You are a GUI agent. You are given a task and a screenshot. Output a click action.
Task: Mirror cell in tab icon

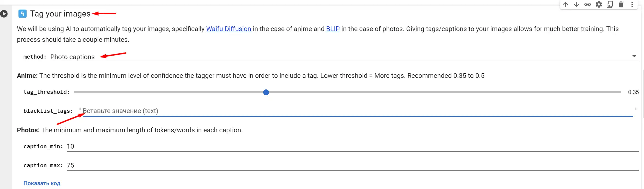point(610,4)
